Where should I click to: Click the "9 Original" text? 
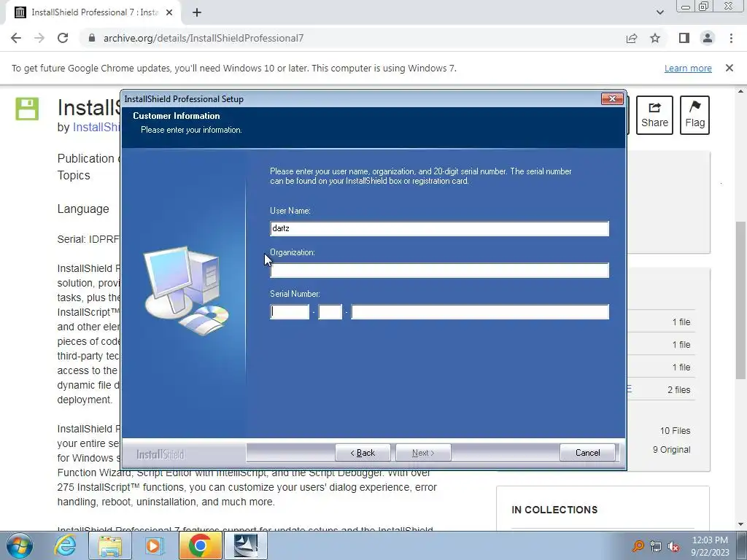(671, 450)
